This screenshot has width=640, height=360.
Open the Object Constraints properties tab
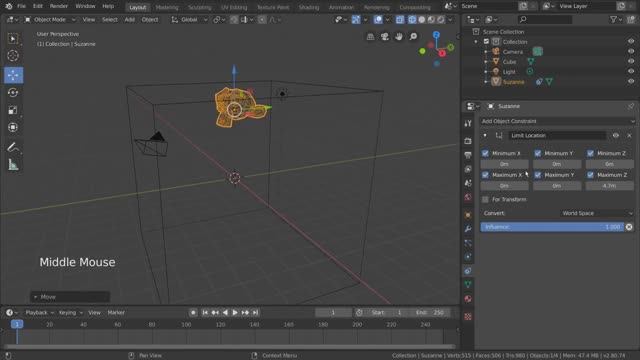click(x=468, y=271)
